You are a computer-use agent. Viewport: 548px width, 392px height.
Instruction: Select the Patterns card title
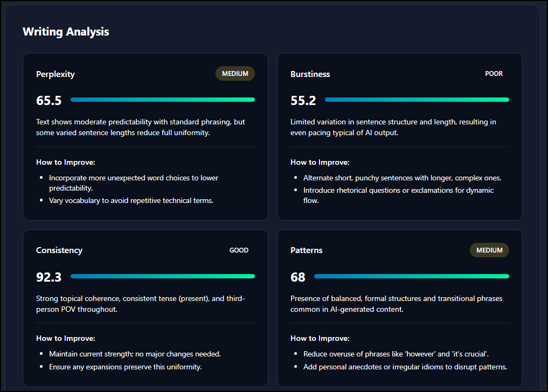[306, 250]
